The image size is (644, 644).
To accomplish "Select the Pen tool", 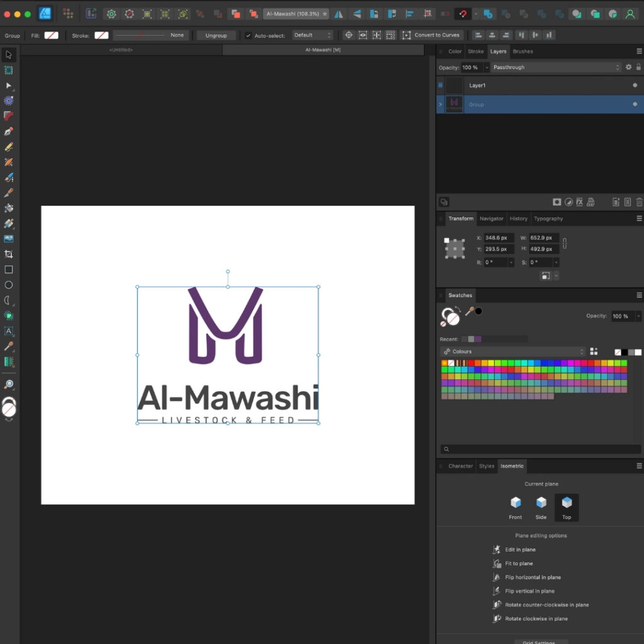I will coord(9,131).
